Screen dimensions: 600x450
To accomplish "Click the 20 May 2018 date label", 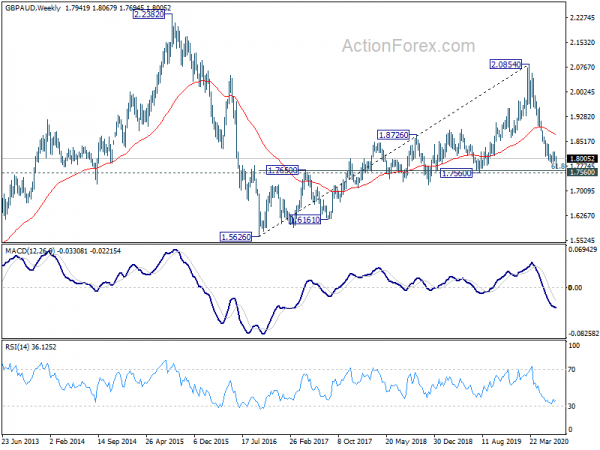I will click(x=406, y=441).
